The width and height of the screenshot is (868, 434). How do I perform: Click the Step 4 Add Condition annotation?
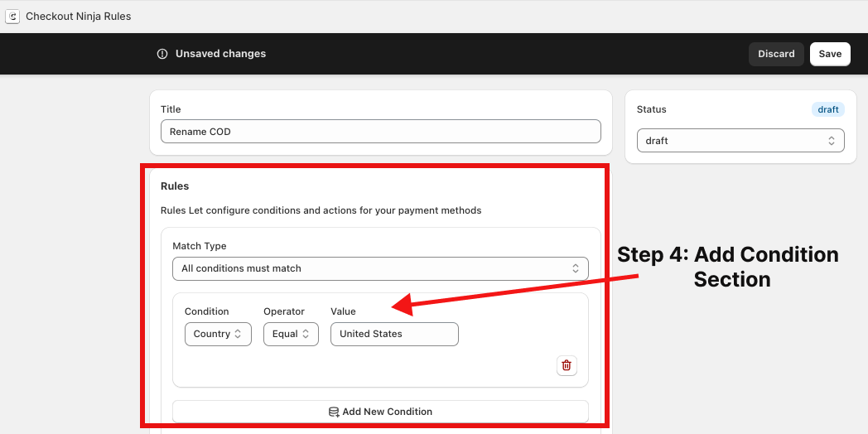[x=727, y=267]
